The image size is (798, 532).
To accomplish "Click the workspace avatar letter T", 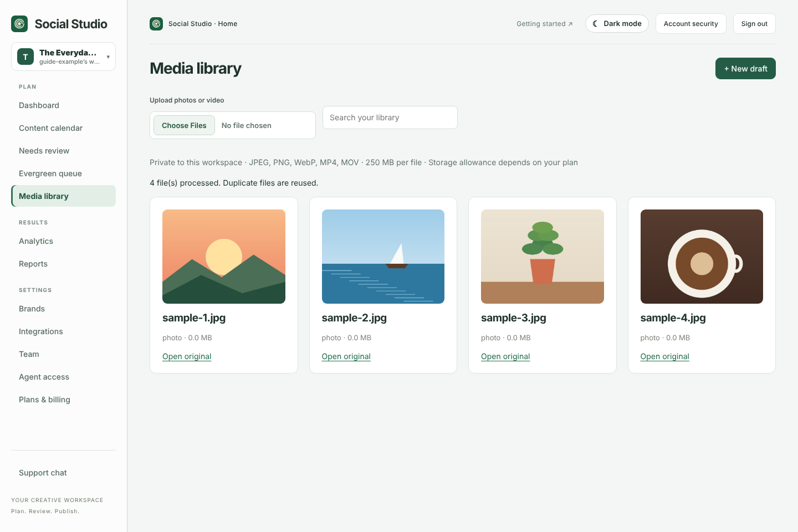I will pos(25,57).
